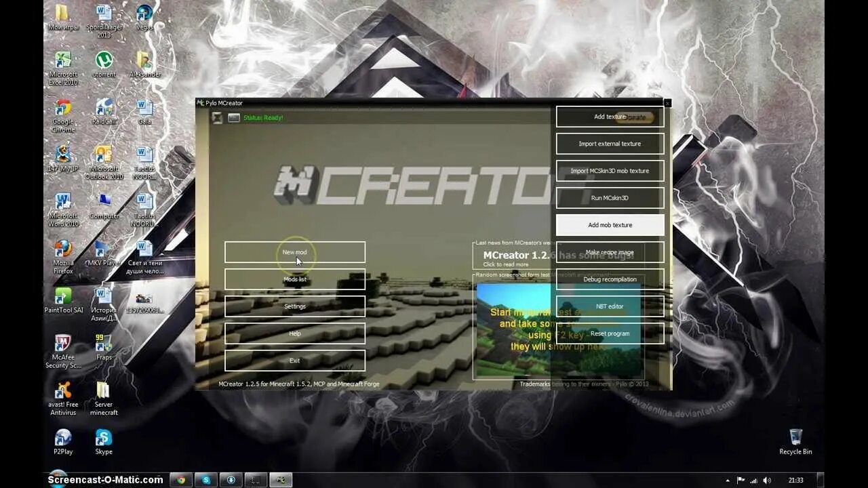The height and width of the screenshot is (488, 868).
Task: Launch Mozilla Firefox shortcut
Action: 62,258
